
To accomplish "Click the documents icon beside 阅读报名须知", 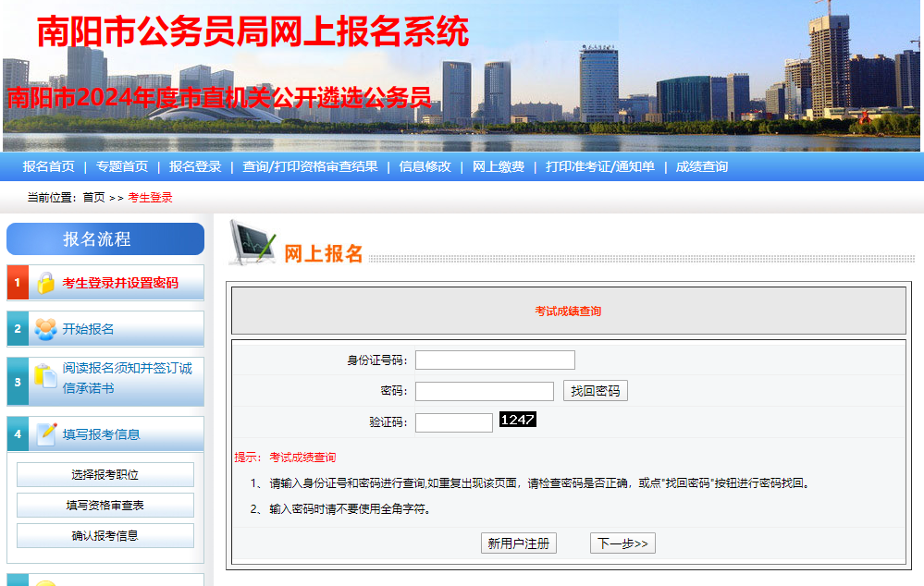I will [45, 377].
